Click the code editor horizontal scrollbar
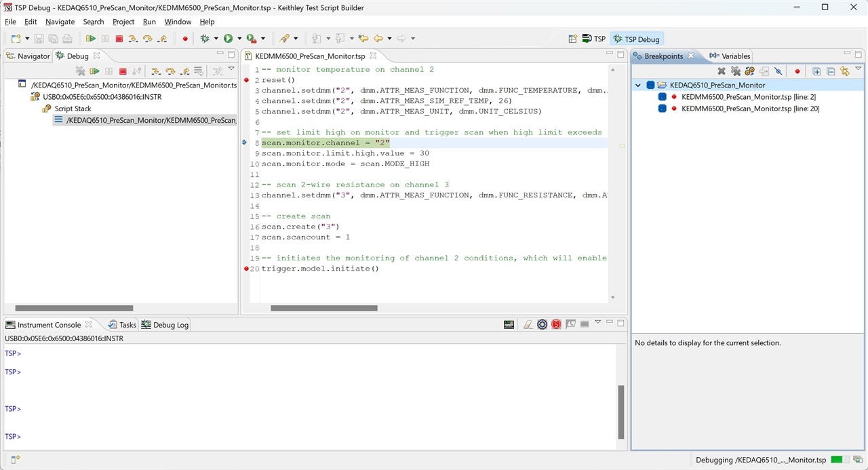 [324, 308]
